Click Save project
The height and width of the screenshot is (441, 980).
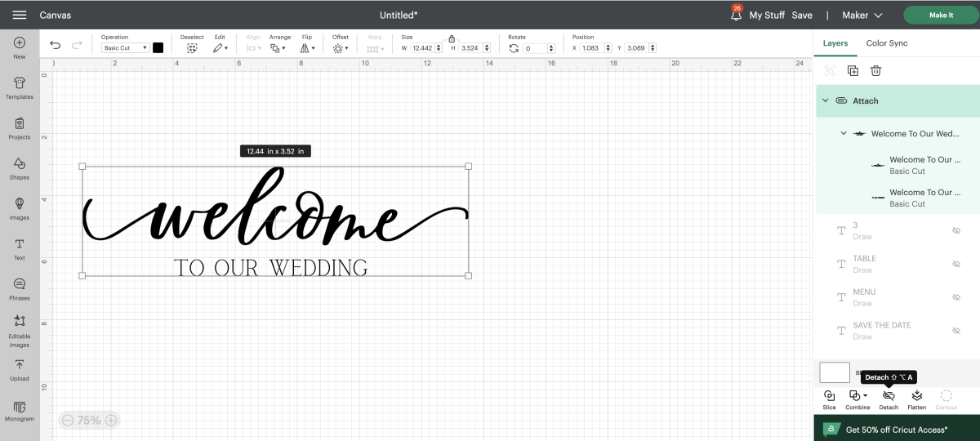[x=802, y=15]
